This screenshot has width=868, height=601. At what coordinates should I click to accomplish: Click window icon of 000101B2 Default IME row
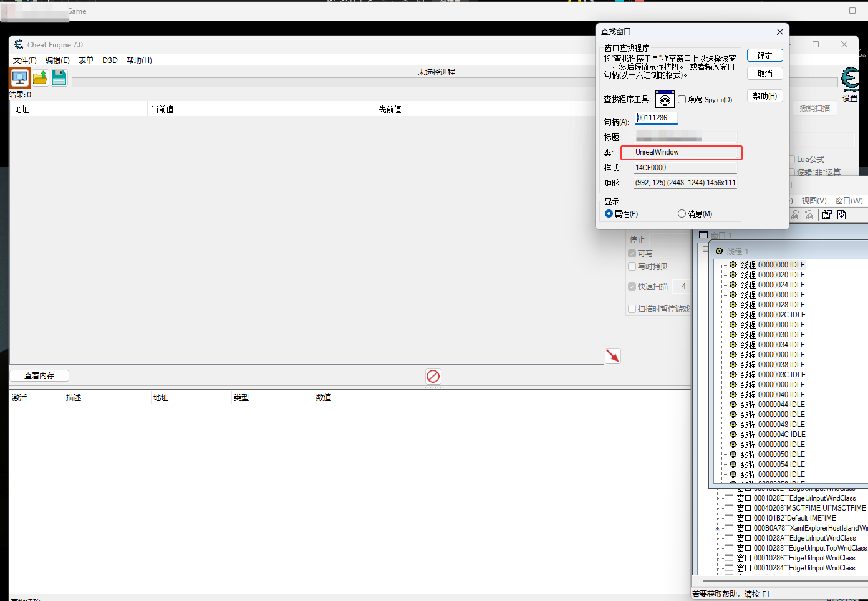[x=729, y=518]
